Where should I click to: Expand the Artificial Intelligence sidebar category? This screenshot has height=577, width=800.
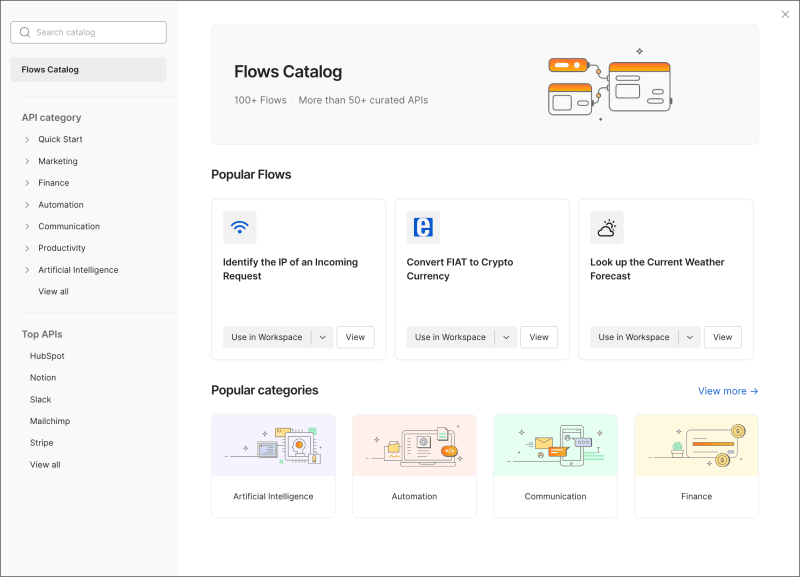click(x=27, y=270)
